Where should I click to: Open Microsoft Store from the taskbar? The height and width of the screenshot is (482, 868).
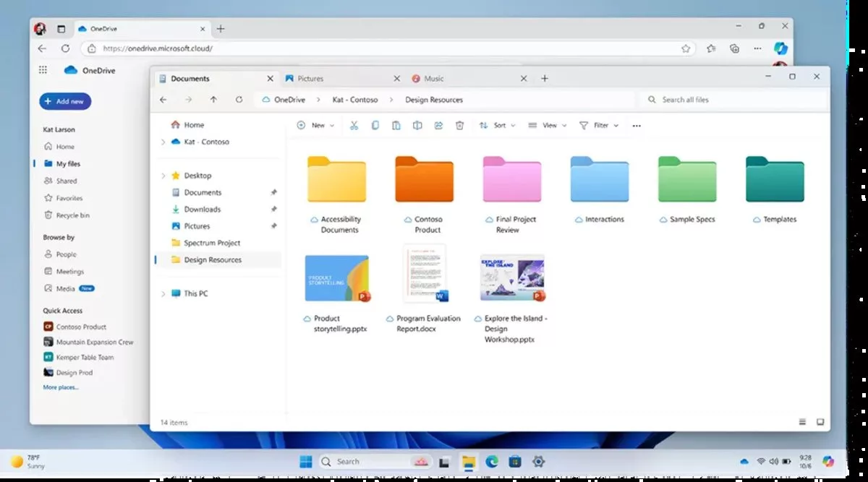(515, 461)
